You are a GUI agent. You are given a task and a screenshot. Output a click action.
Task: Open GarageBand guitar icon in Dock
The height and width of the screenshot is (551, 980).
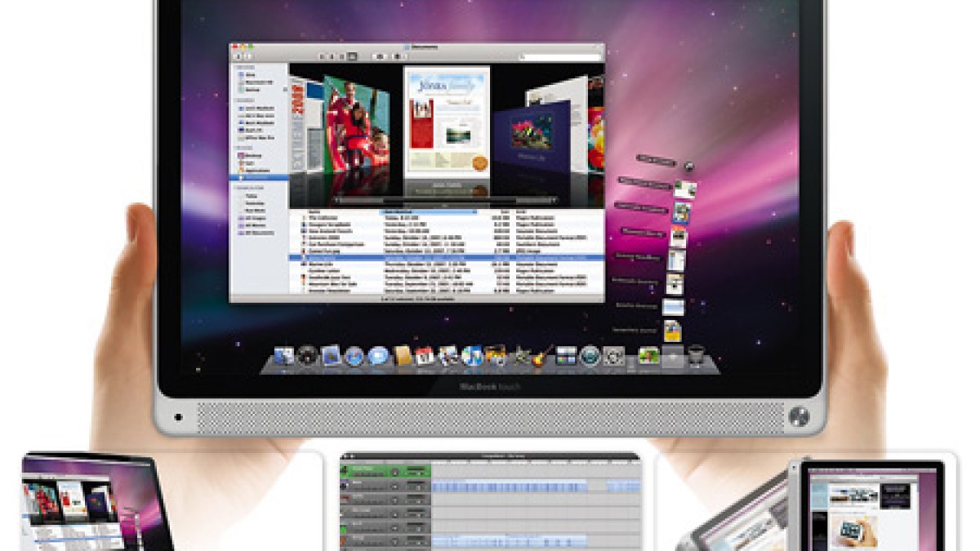[542, 354]
